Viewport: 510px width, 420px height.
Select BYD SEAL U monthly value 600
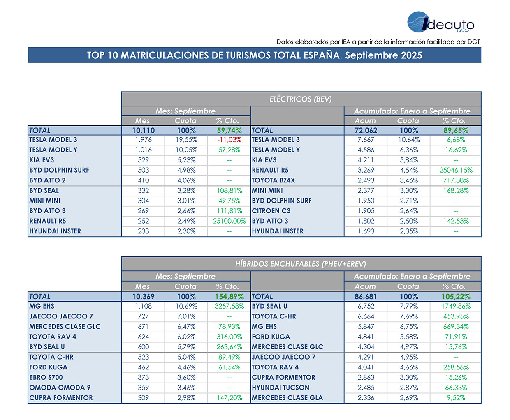[x=144, y=347]
